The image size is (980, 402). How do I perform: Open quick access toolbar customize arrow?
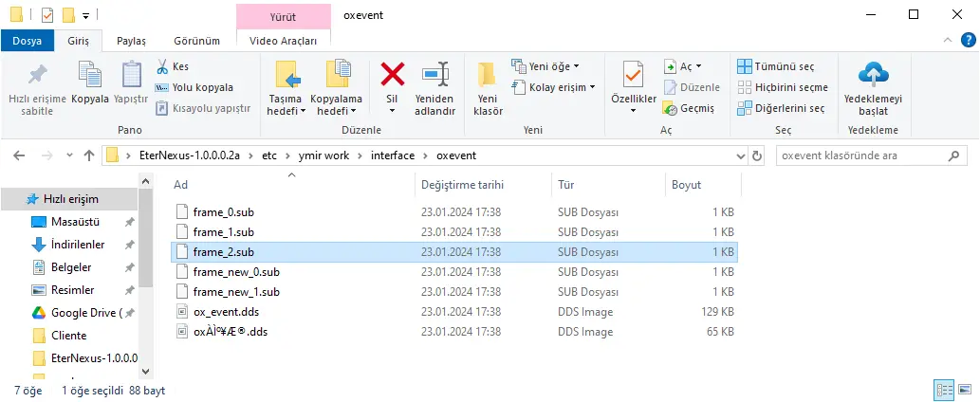point(85,15)
